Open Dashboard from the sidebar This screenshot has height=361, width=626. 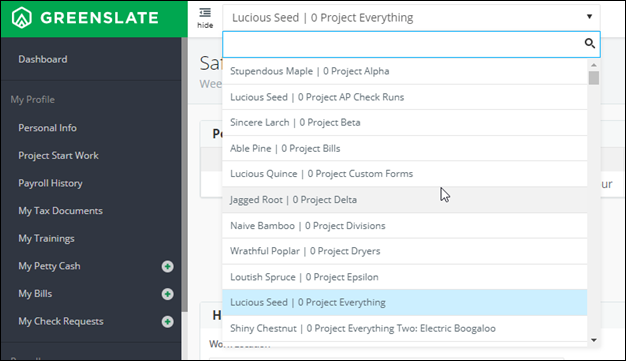43,60
